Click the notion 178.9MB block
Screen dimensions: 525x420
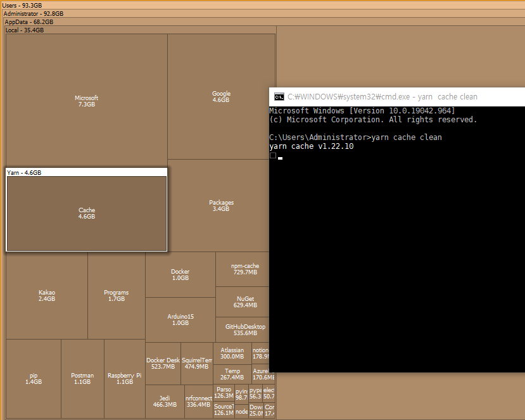[260, 353]
